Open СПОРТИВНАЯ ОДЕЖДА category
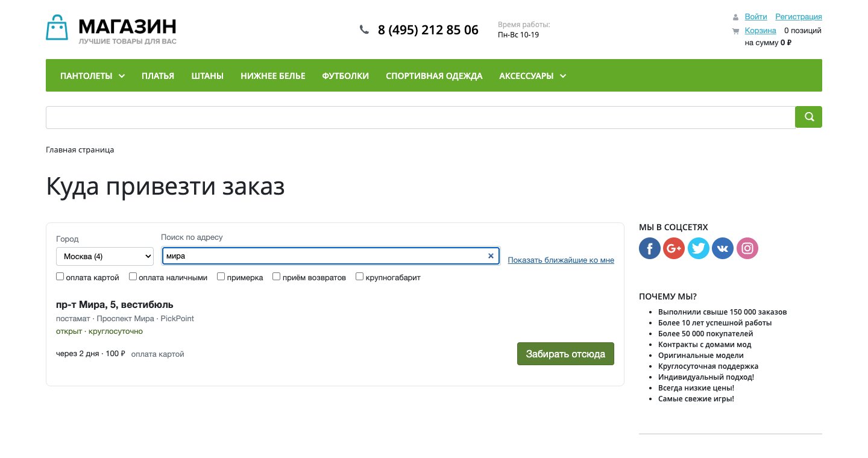The image size is (868, 458). click(x=434, y=76)
